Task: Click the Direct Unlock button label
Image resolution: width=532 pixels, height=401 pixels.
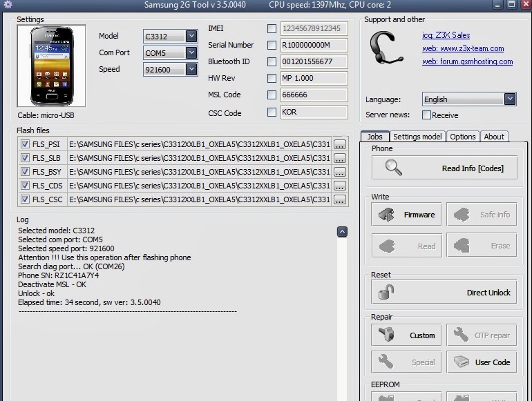Action: point(488,293)
